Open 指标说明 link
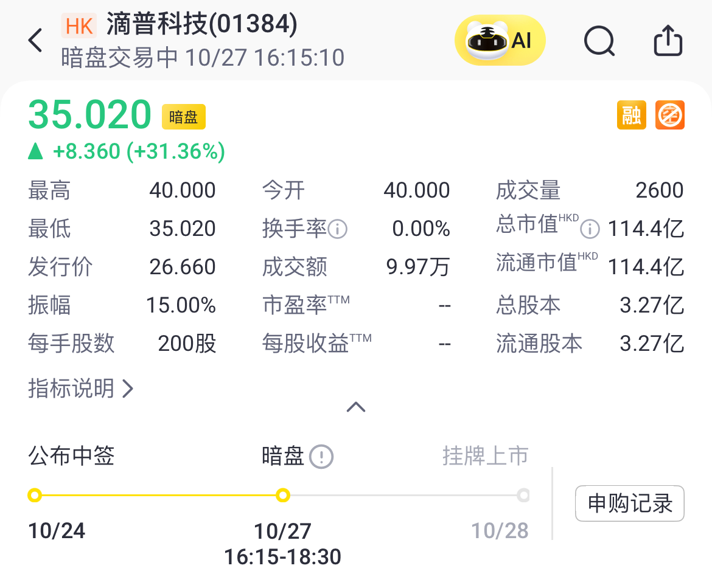The width and height of the screenshot is (712, 588). (x=81, y=389)
